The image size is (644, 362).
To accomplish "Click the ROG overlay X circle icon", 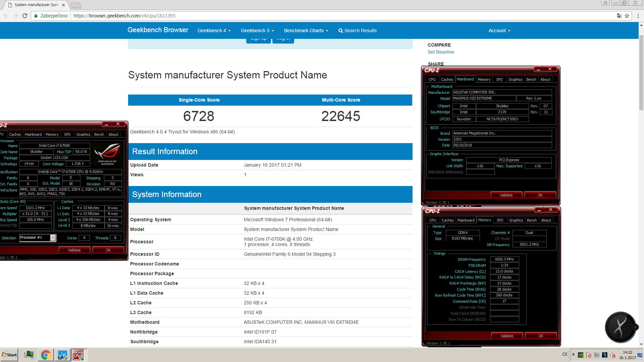I will pyautogui.click(x=620, y=327).
